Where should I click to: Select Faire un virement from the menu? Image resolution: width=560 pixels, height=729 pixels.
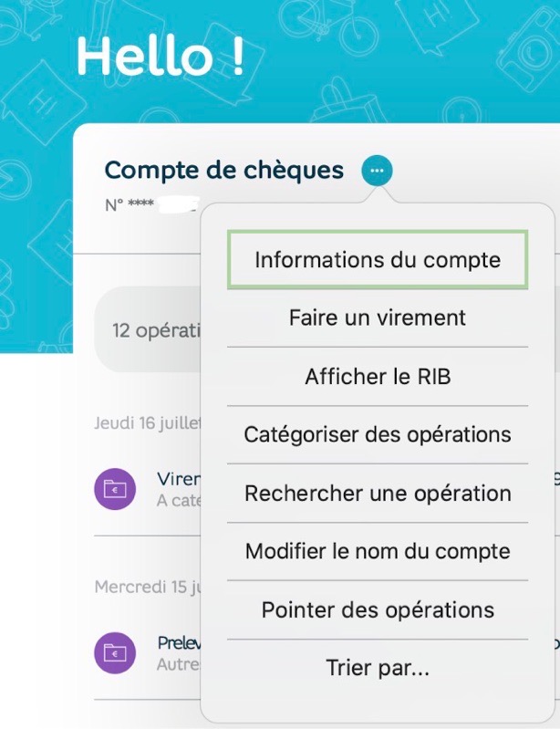coord(377,318)
